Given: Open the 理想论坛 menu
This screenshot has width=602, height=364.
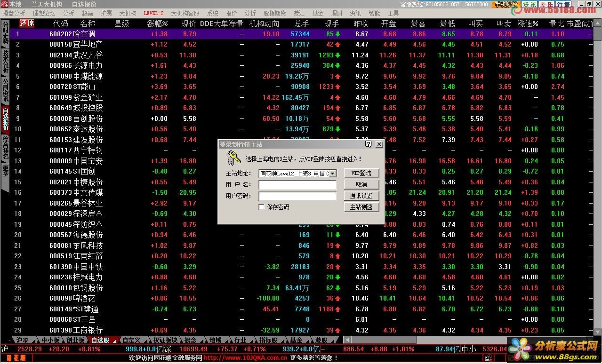Looking at the screenshot, I should [x=44, y=13].
